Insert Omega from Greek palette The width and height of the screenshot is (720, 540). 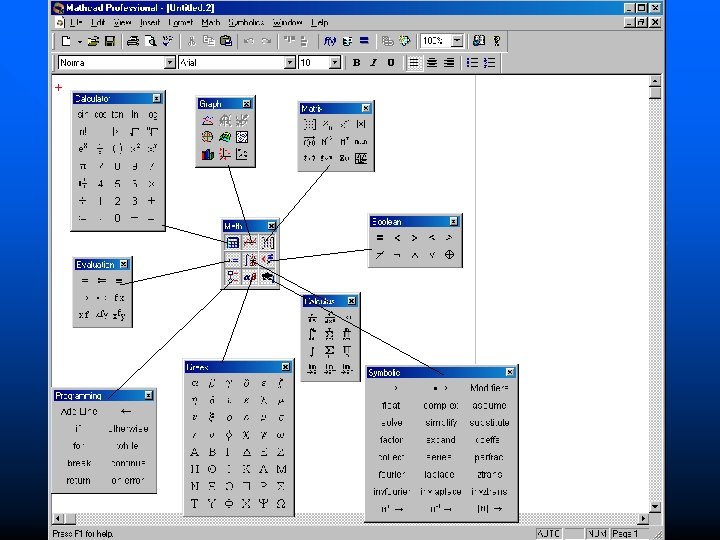[x=281, y=504]
